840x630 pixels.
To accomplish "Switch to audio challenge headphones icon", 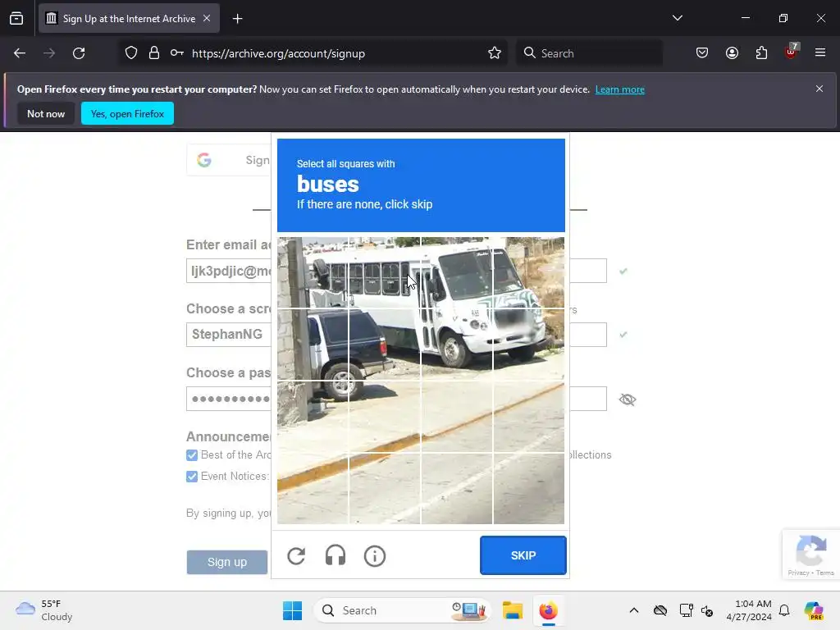I will point(336,555).
